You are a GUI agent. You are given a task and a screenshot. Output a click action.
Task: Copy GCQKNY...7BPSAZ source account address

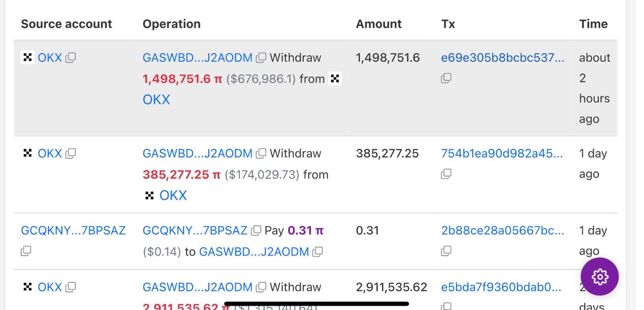point(26,251)
